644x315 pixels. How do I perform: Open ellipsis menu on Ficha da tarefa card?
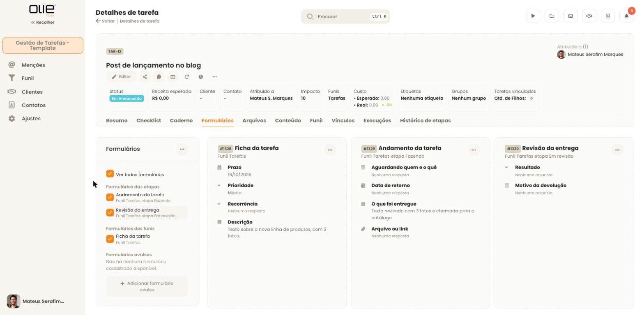click(330, 150)
